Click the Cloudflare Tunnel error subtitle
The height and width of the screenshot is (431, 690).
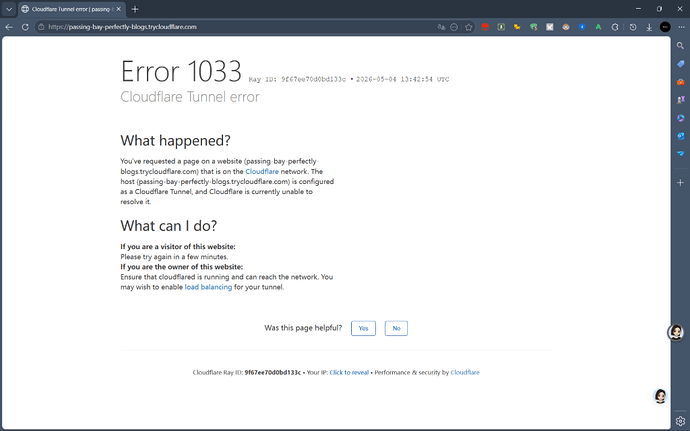pos(190,97)
